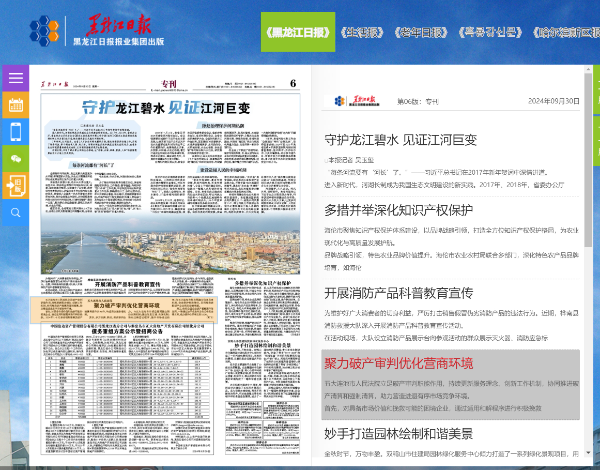Open article 妙手打造园林绘制和谐美景
This screenshot has height=470, width=600.
(x=399, y=434)
